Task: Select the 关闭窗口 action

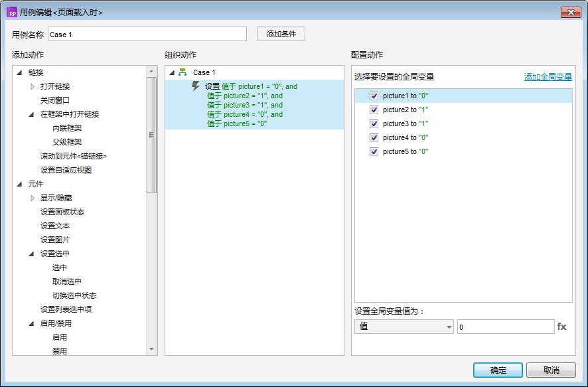Action: (x=55, y=100)
